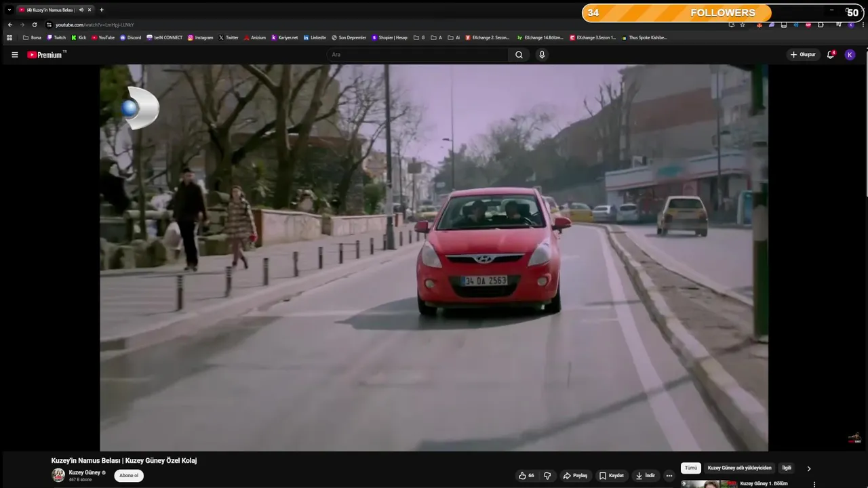Like the video with thumbs up
This screenshot has width=868, height=488.
pos(526,476)
